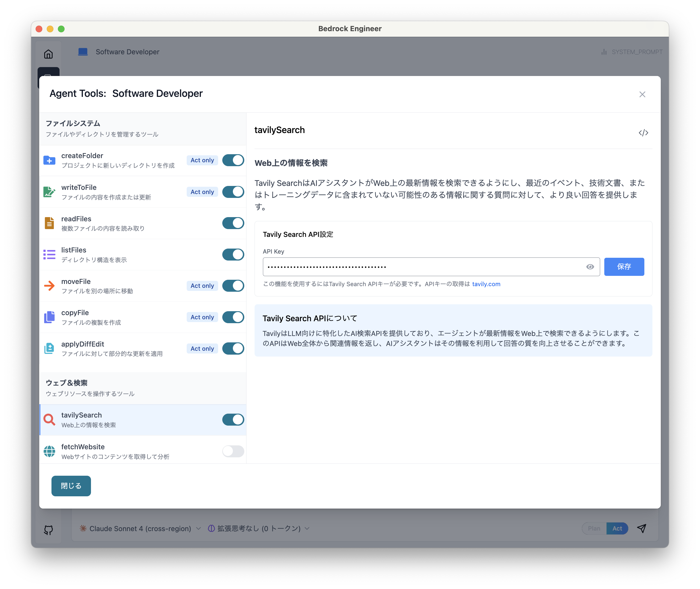Open the tavily.com link

486,284
